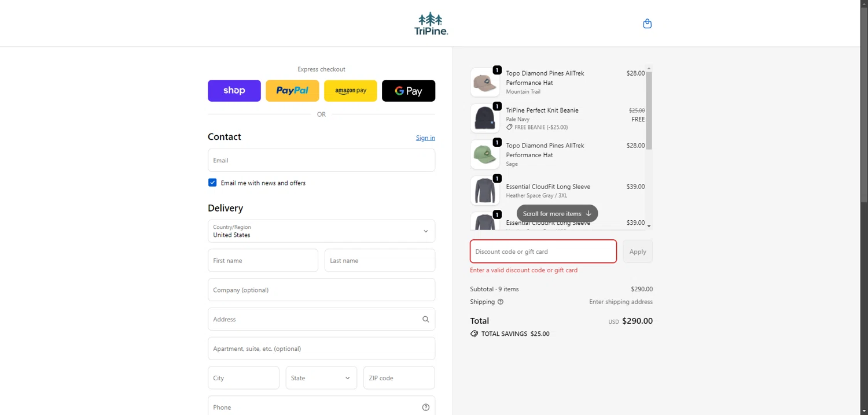
Task: Pay with PayPal express checkout
Action: (292, 91)
